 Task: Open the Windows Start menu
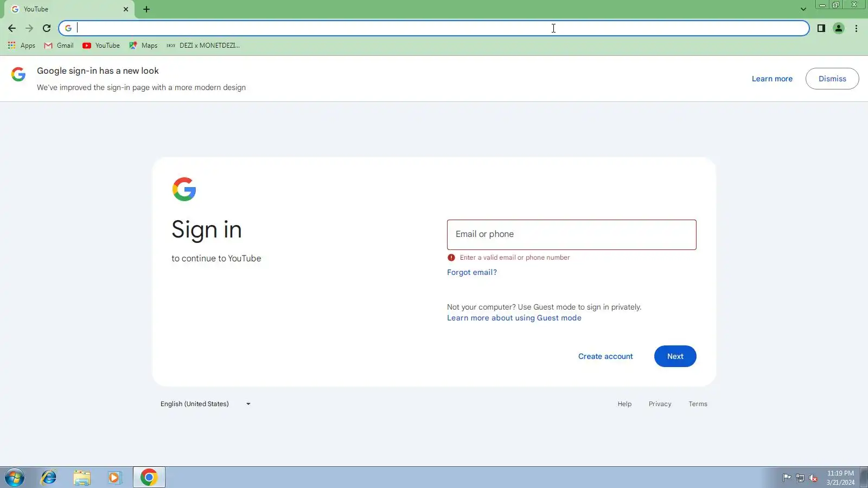[x=15, y=478]
